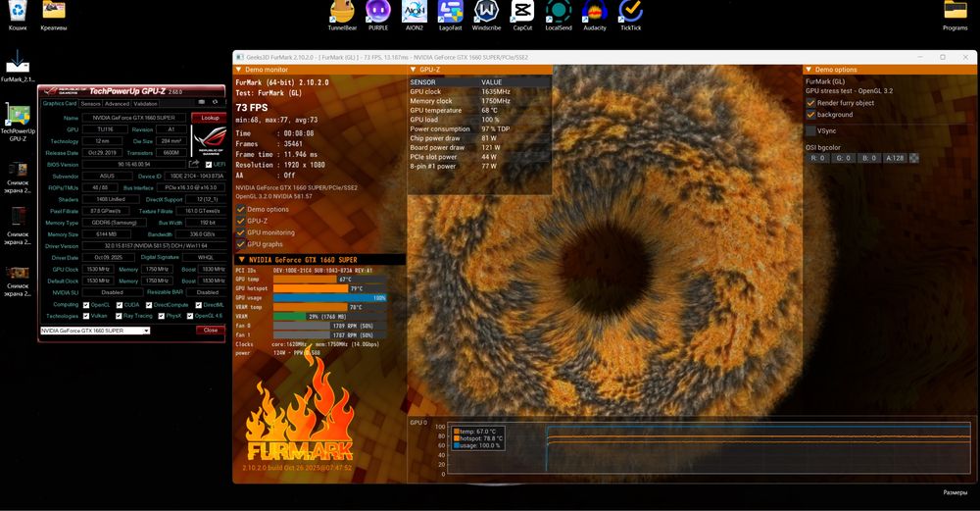Click the OSI bgcolor R: 0 field
The image size is (980, 511).
point(817,158)
